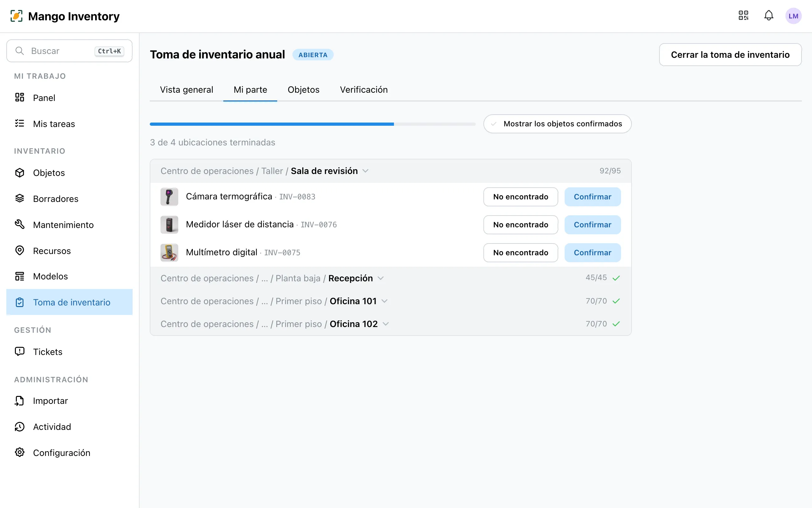Click the Toma de inventario clipboard icon
Viewport: 812px width, 508px height.
20,302
